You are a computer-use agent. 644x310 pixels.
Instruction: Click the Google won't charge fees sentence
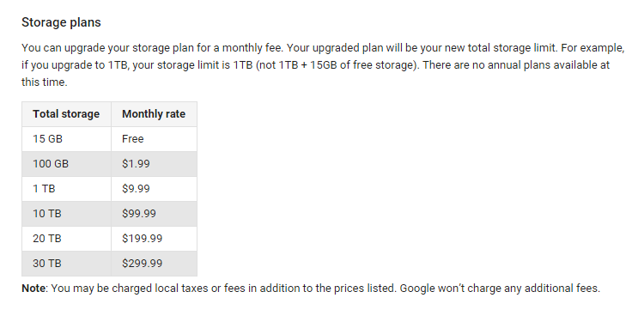(x=500, y=289)
